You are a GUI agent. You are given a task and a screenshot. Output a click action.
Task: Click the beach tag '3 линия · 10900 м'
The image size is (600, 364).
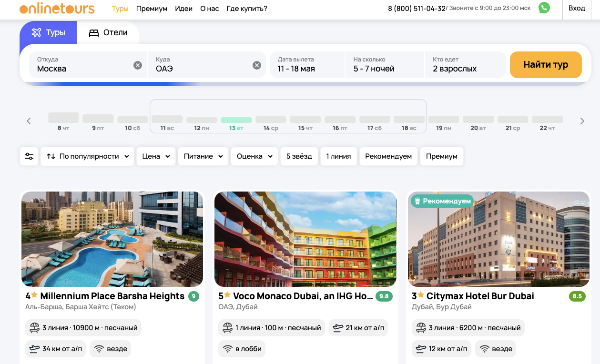tap(83, 328)
